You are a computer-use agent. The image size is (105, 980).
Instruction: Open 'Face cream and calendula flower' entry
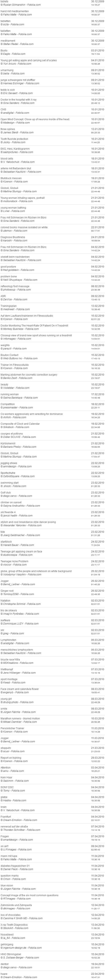click(20, 689)
